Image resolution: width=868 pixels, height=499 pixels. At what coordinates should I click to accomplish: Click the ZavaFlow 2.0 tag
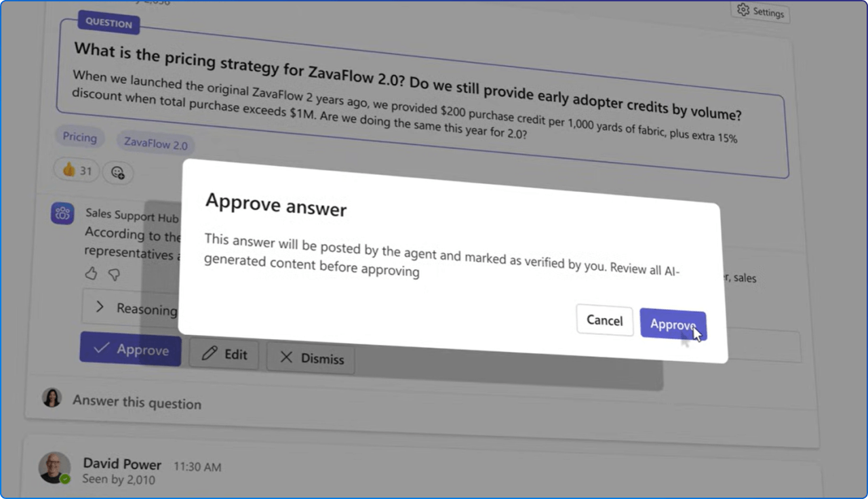click(x=155, y=144)
